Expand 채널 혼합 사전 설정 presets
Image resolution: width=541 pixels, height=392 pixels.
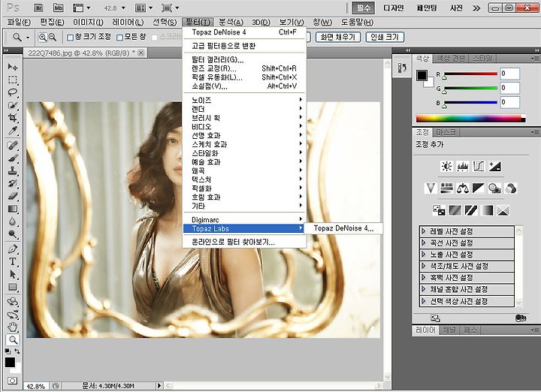[x=424, y=289]
